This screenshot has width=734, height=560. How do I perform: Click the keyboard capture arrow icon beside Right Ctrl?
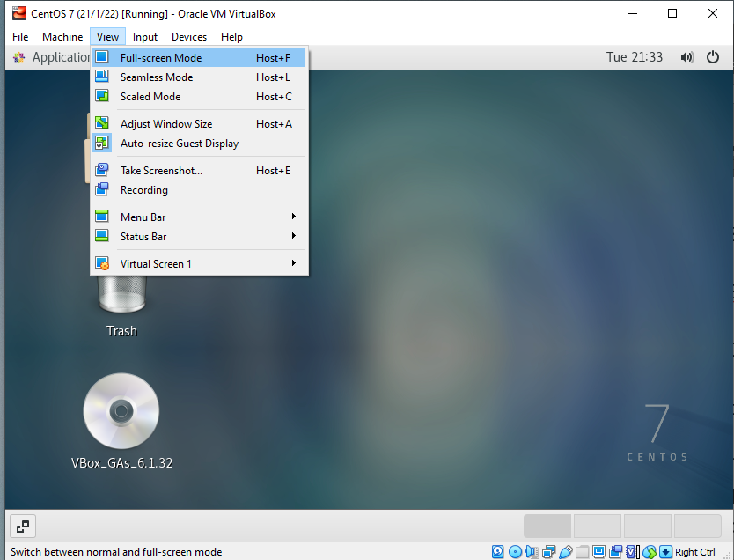665,551
